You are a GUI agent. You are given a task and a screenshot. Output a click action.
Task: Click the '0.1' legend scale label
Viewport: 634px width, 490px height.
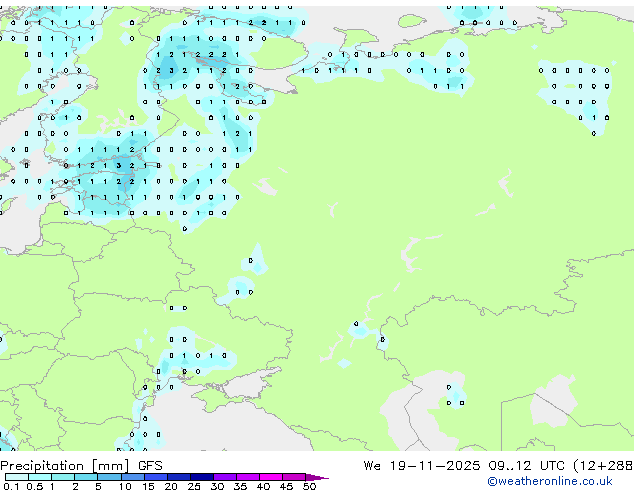[11, 486]
